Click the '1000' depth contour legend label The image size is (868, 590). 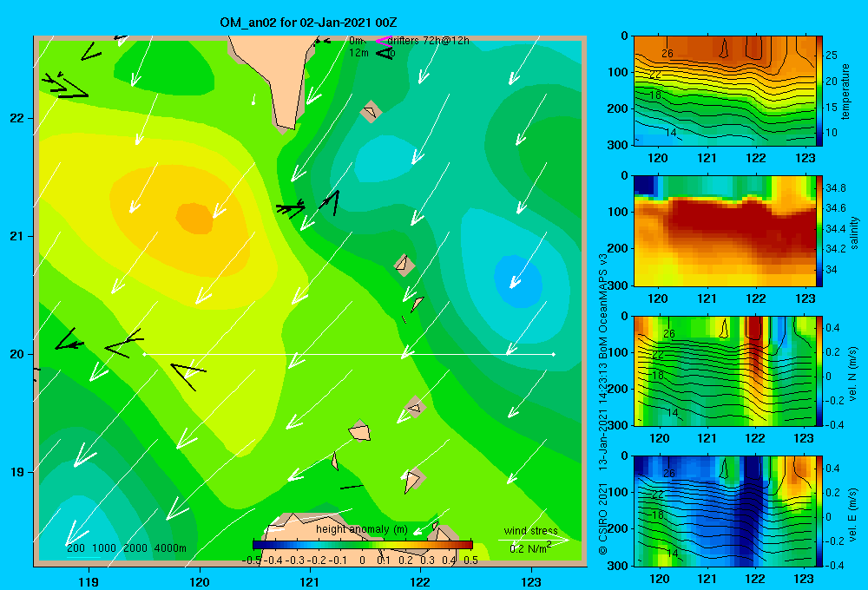click(104, 548)
